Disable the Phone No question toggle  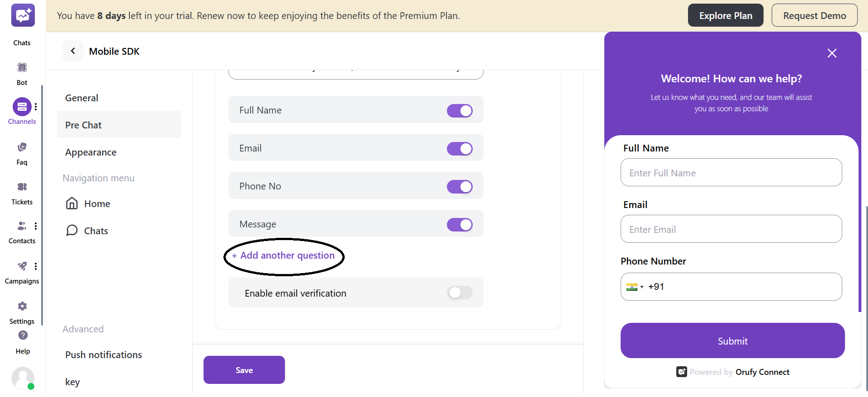pyautogui.click(x=460, y=186)
